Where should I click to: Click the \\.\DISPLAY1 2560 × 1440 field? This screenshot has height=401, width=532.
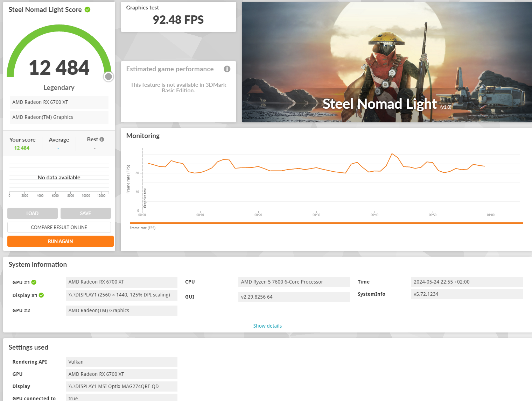point(121,295)
